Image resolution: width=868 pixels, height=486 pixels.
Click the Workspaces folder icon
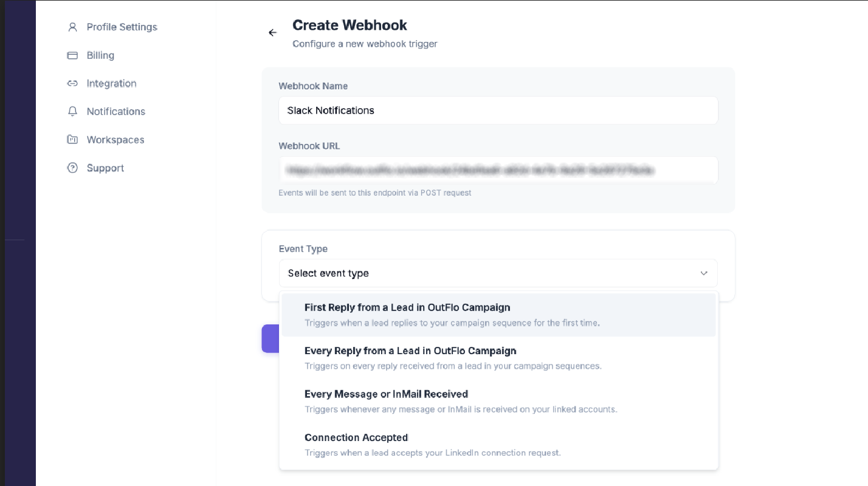(72, 140)
